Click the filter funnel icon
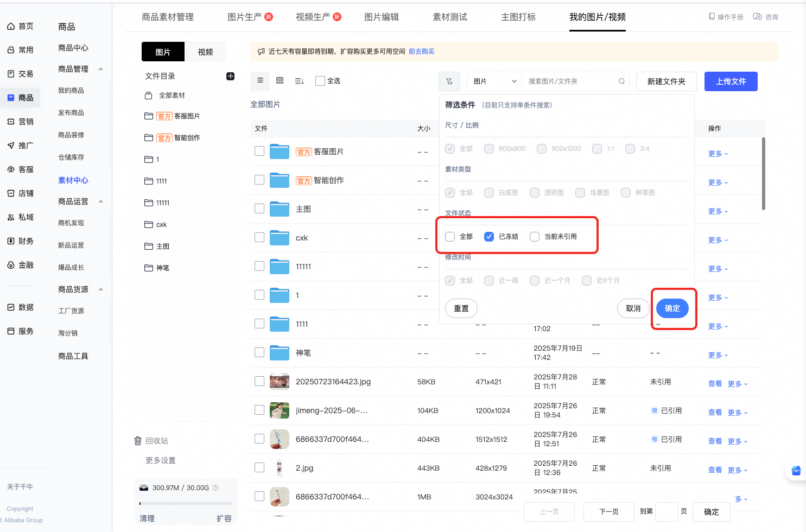This screenshot has width=806, height=532. 449,81
